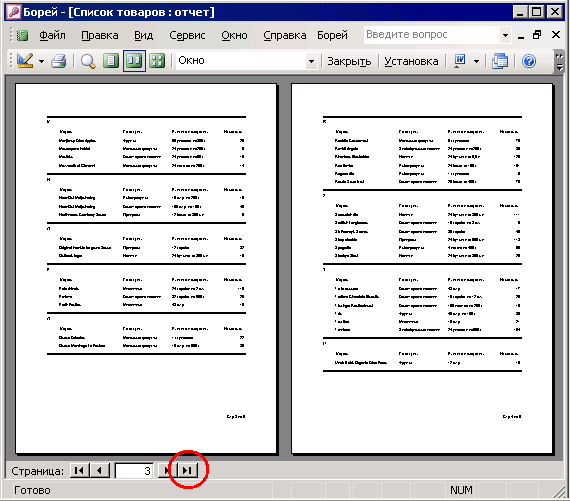Open the Вид menu
This screenshot has height=501, width=570.
tap(144, 35)
